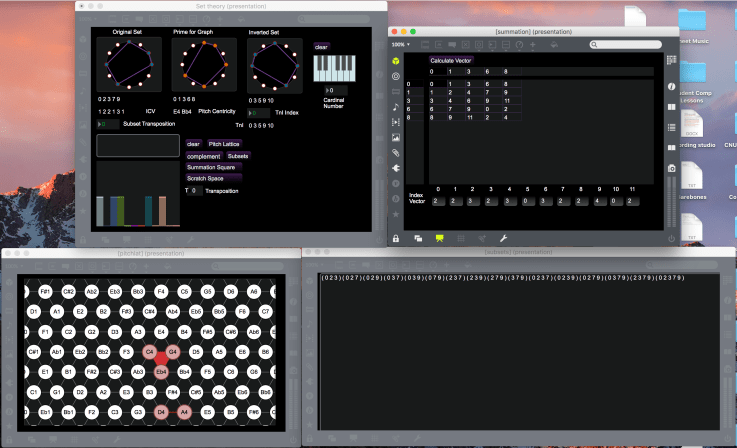Click the camera snapshot icon in right sidebar

pos(671,168)
